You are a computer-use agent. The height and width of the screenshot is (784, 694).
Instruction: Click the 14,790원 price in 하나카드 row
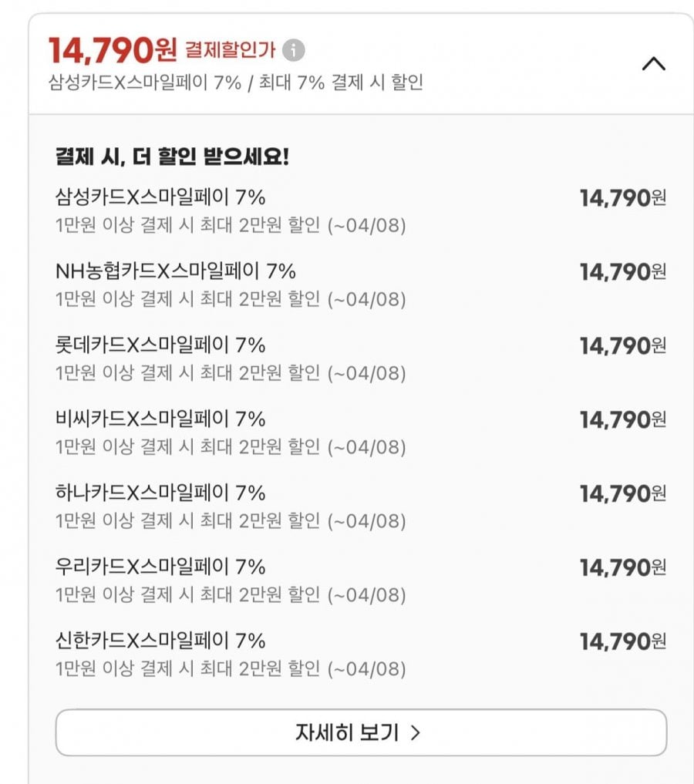tap(622, 493)
